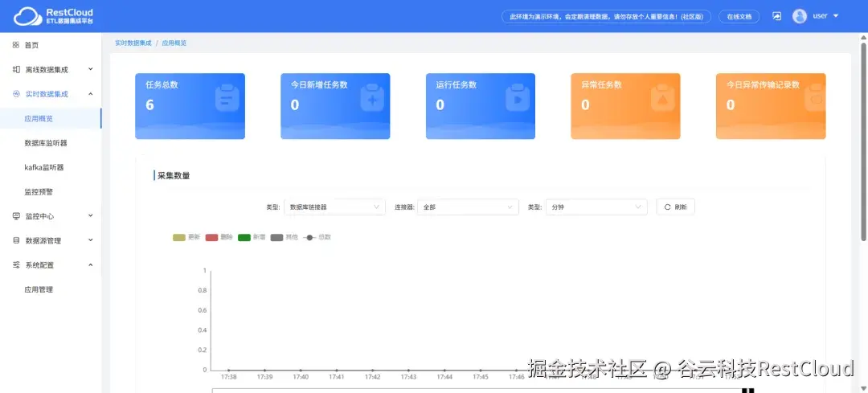This screenshot has width=868, height=393.
Task: Click 实时数据集成 breadcrumb link
Action: [133, 43]
